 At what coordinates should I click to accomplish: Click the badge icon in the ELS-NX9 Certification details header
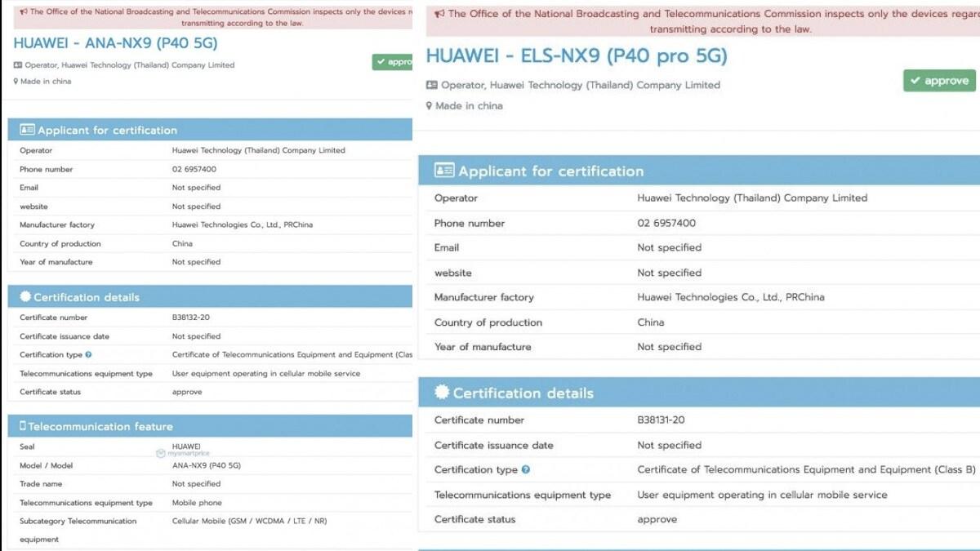point(442,393)
